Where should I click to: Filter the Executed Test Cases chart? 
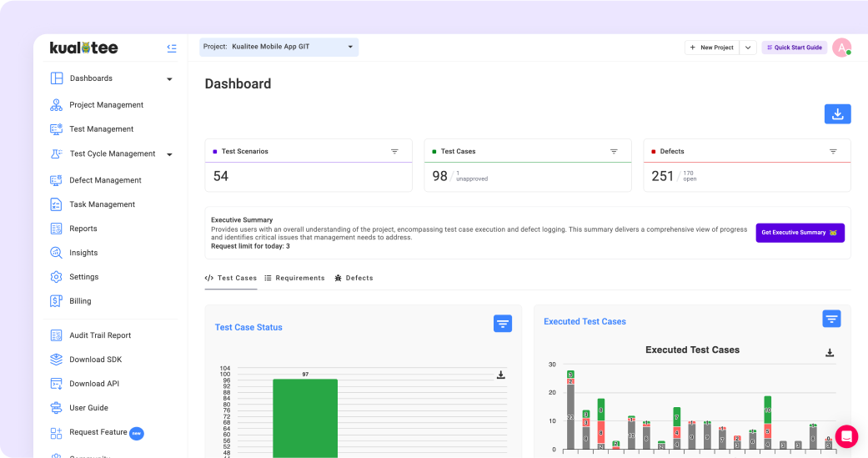pos(831,319)
